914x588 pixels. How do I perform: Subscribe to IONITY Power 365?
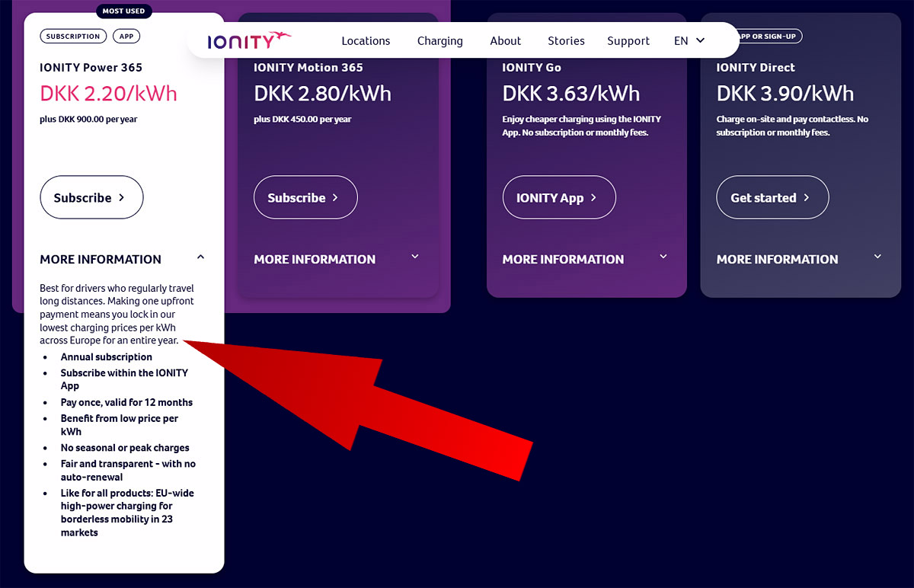tap(91, 198)
